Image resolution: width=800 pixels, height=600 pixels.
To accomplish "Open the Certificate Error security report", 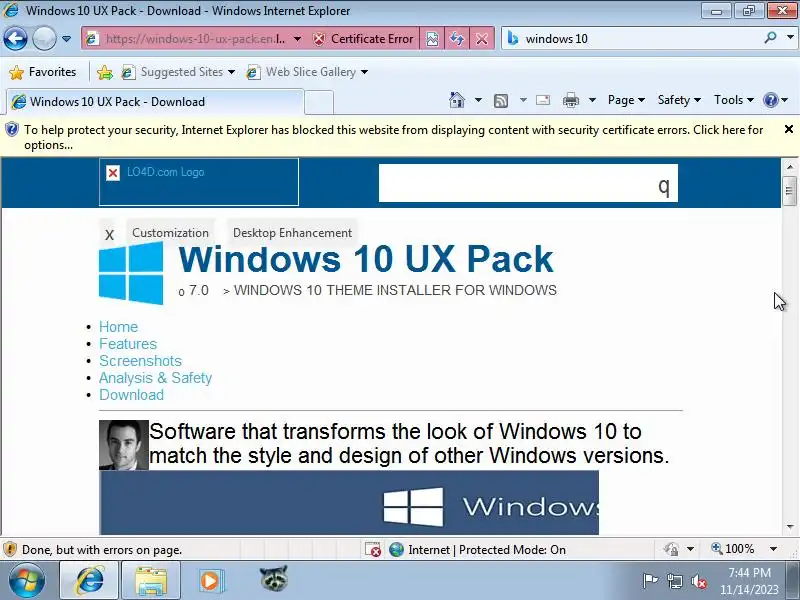I will pos(363,39).
